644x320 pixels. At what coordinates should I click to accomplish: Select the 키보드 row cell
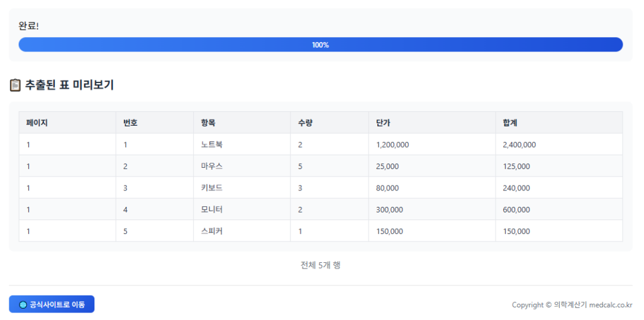coord(211,188)
